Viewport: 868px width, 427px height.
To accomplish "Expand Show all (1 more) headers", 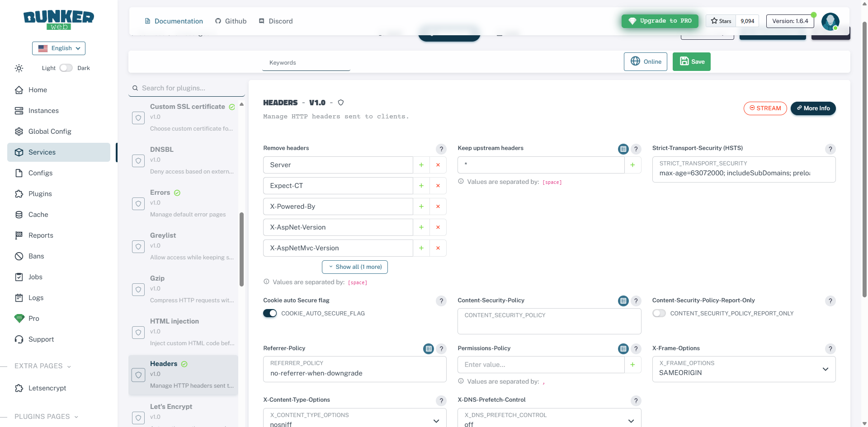I will tap(354, 267).
